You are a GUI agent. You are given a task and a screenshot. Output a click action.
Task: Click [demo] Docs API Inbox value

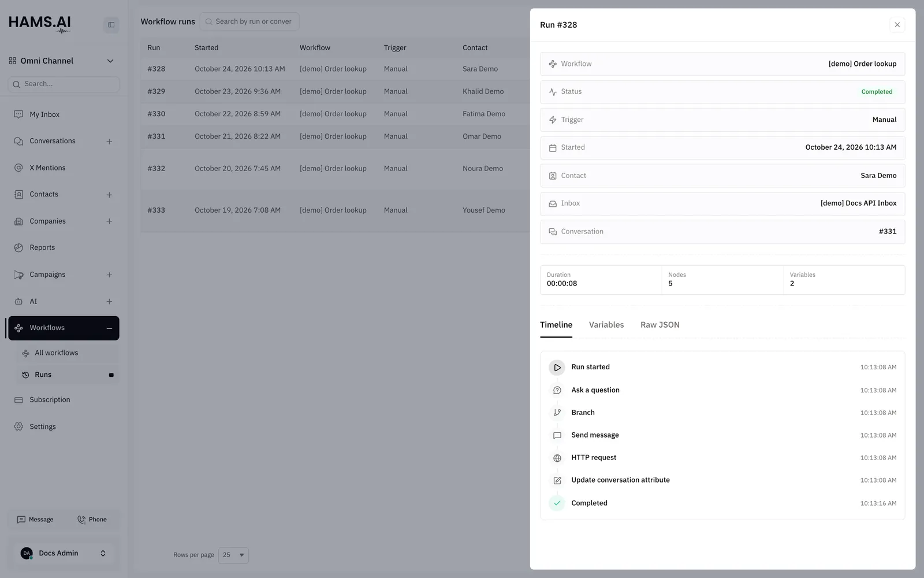858,203
